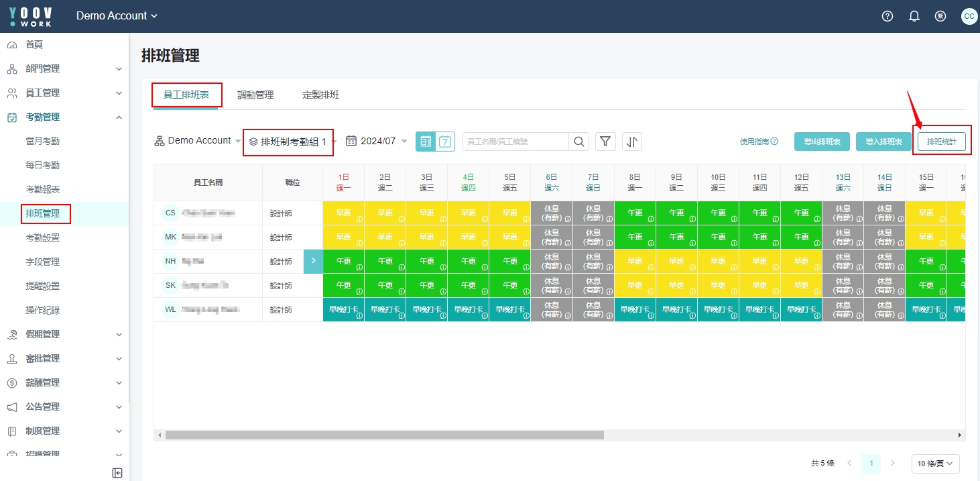Click the language switch icon in header
The image size is (980, 481).
pyautogui.click(x=940, y=16)
